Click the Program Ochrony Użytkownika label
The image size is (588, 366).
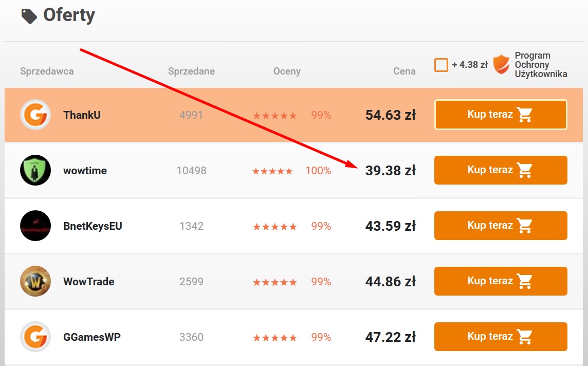[541, 64]
